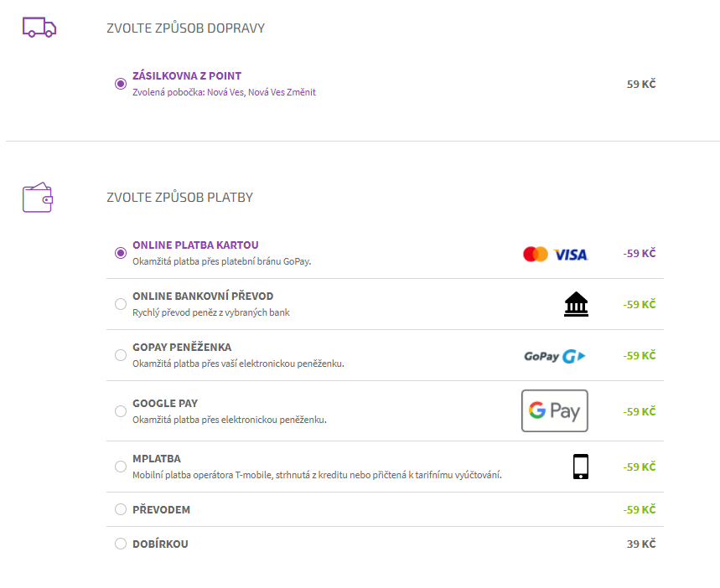Screen dimensions: 720x588
Task: Click the mobile phone mPlatba icon
Action: pos(581,467)
